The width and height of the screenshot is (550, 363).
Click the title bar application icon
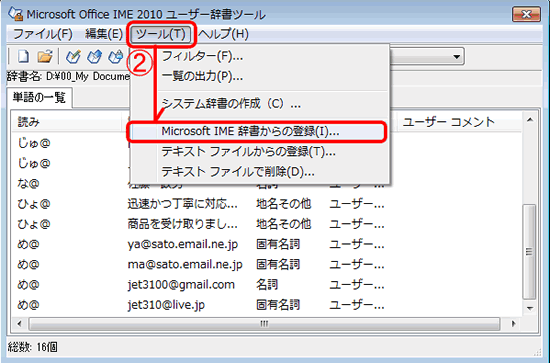click(x=15, y=14)
